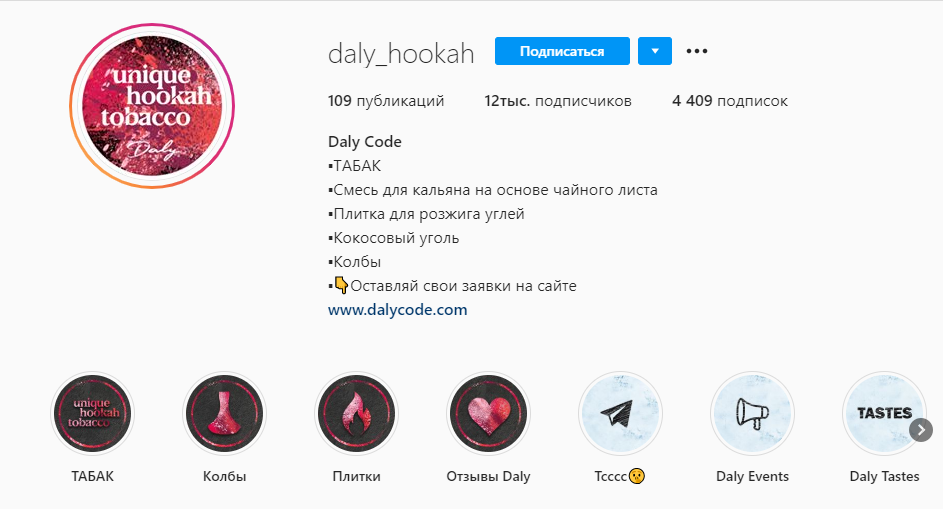Open the Daly Tastes highlight icon
This screenshot has width=943, height=509.
884,413
